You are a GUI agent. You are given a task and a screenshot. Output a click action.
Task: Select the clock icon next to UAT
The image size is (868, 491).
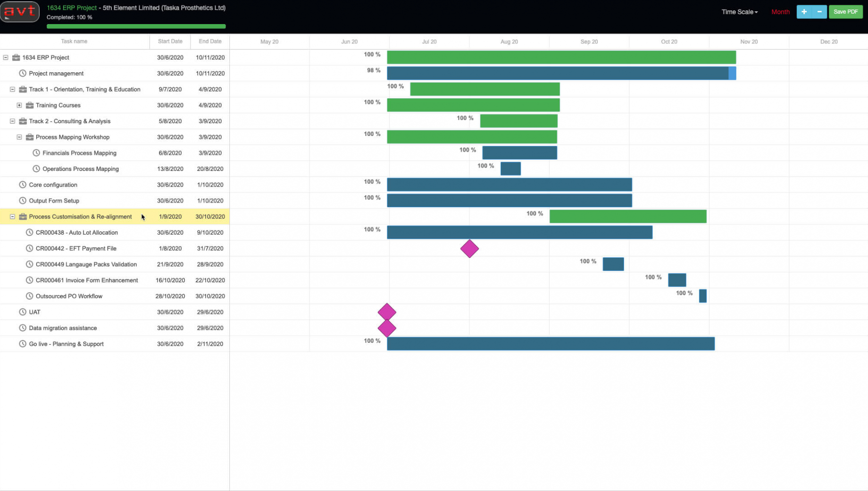[22, 312]
